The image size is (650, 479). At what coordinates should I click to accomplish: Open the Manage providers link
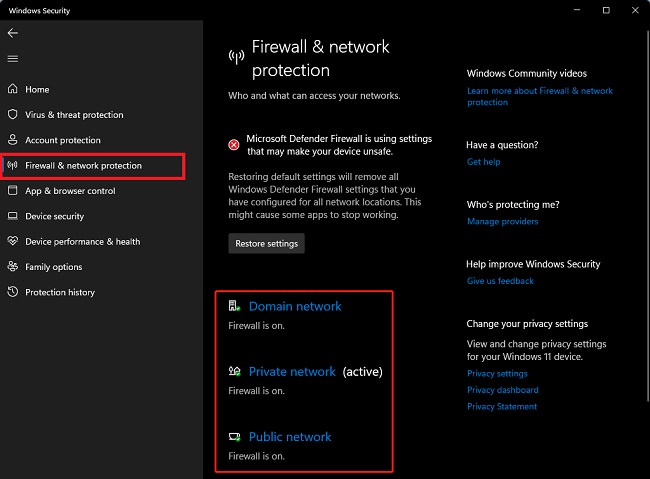(x=502, y=221)
